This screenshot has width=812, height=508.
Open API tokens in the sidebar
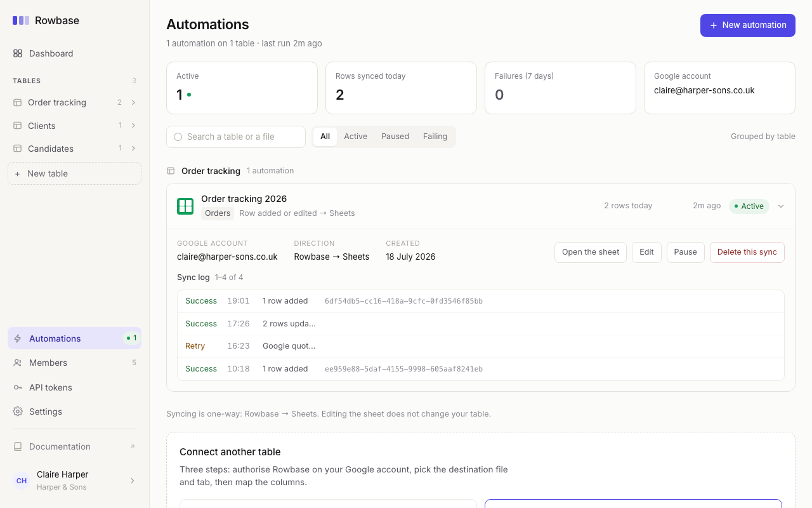point(74,387)
